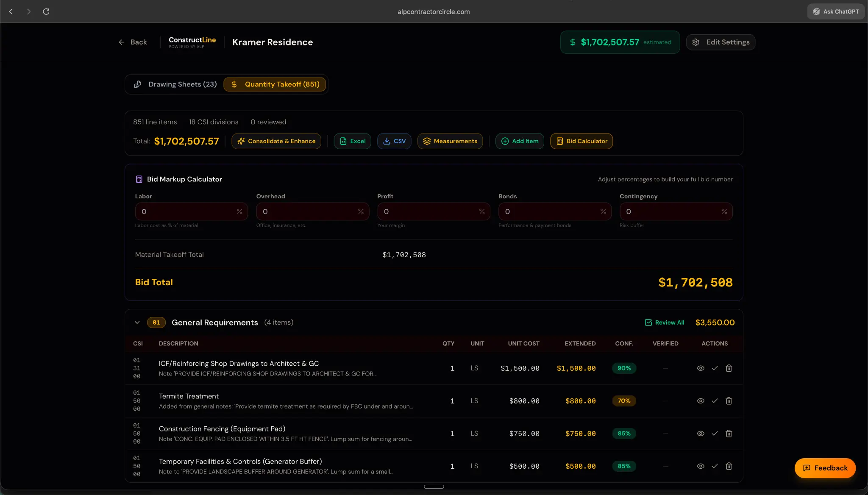Toggle the Bid Calculator
Image resolution: width=868 pixels, height=495 pixels.
click(581, 141)
